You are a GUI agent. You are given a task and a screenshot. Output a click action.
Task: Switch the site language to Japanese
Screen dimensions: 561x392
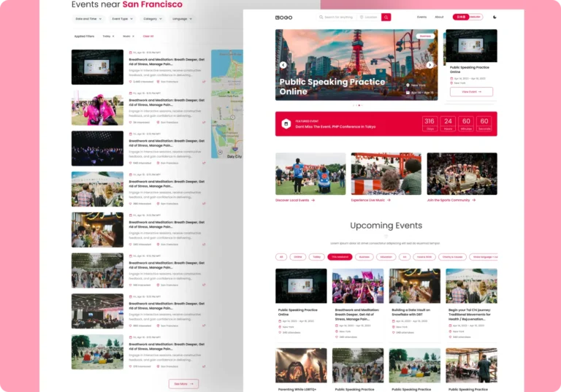tap(461, 17)
